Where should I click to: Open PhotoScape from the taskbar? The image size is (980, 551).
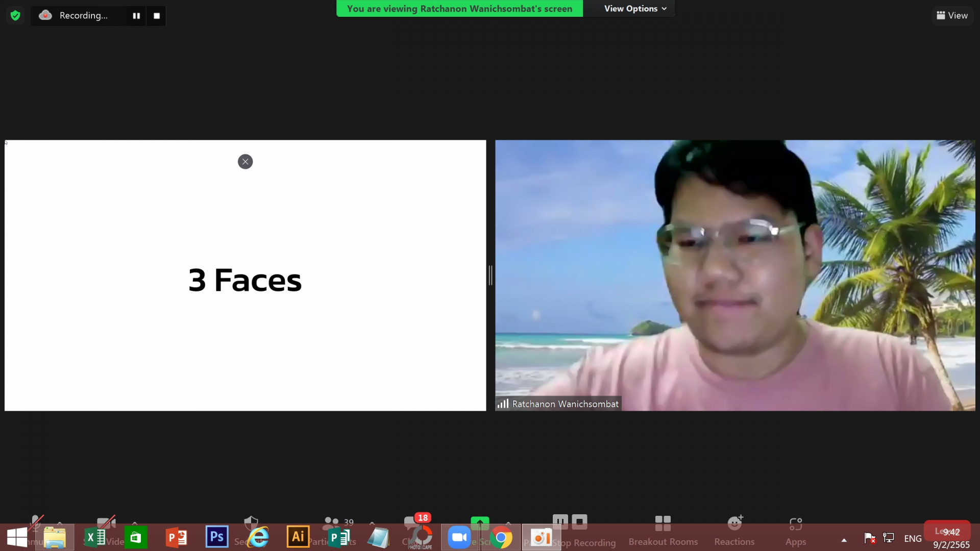421,537
